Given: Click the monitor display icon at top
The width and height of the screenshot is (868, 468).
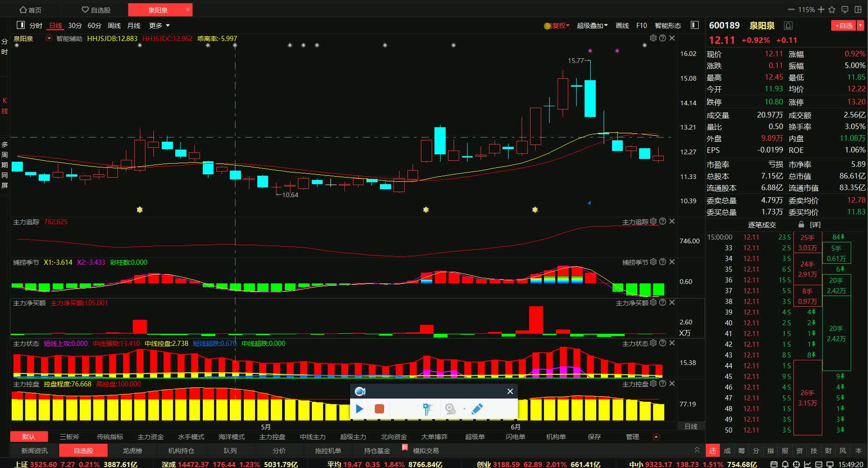Looking at the screenshot, I should tap(845, 9).
